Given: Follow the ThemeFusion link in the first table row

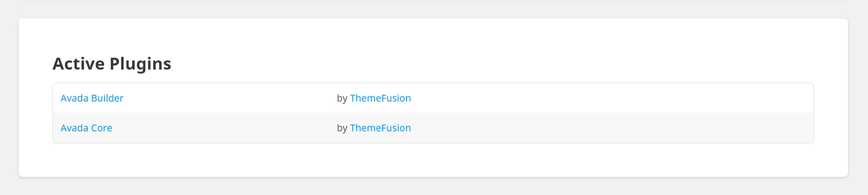Looking at the screenshot, I should [381, 98].
